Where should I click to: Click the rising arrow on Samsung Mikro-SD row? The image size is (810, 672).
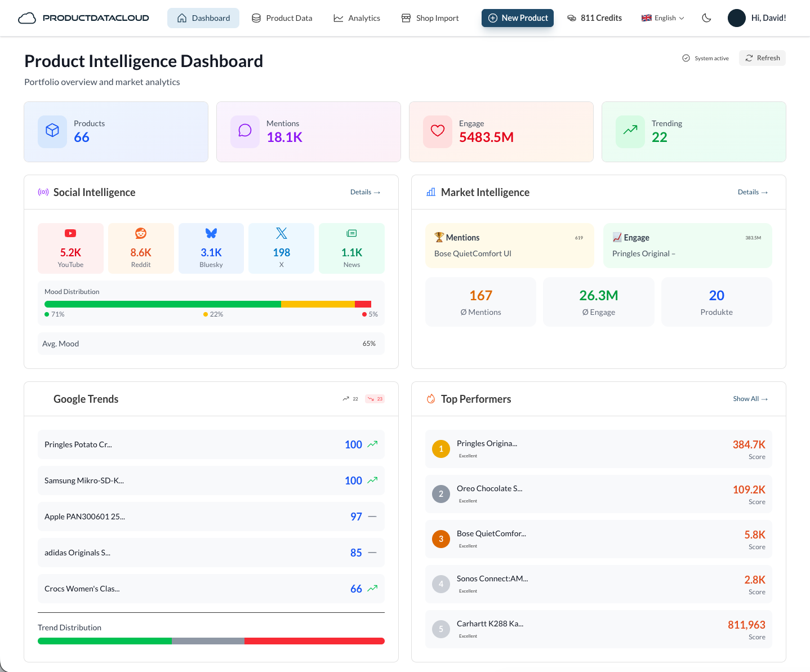(x=372, y=480)
